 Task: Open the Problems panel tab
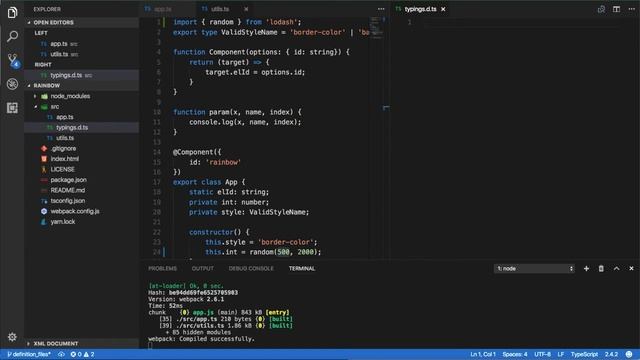point(162,269)
